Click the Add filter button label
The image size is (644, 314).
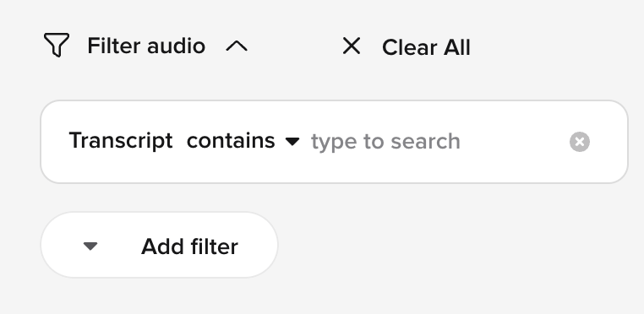coord(189,246)
